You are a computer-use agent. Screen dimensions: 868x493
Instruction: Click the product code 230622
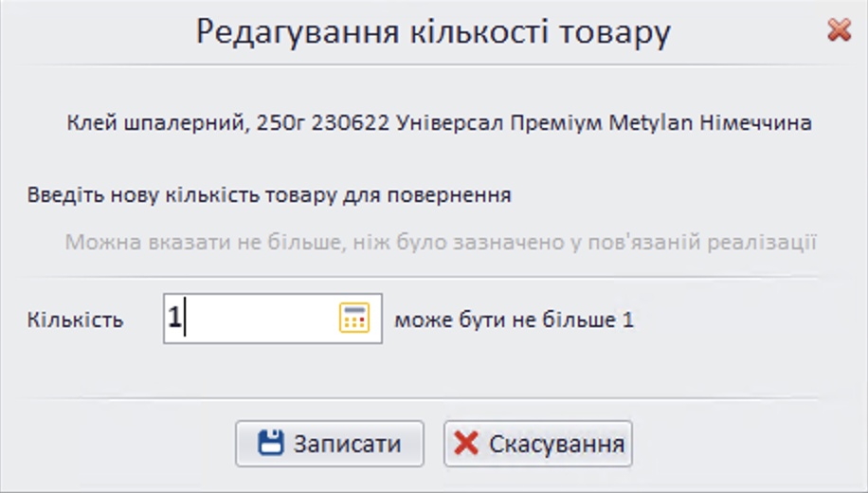click(x=361, y=123)
